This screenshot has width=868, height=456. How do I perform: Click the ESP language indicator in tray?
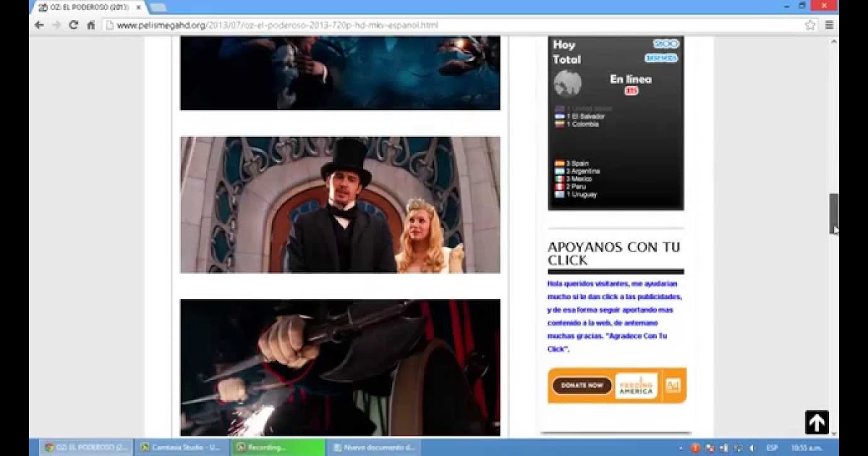click(x=772, y=448)
